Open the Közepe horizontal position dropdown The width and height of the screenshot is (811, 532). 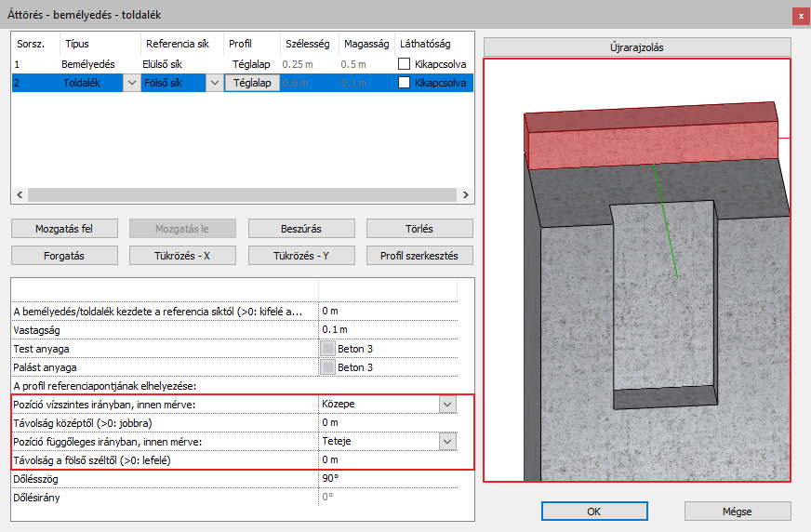[x=448, y=405]
